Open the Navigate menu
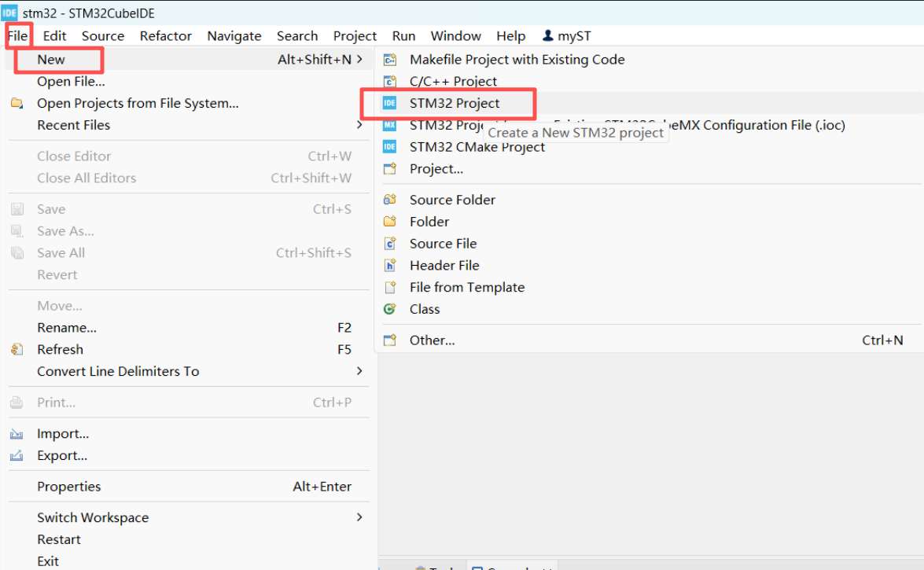The height and width of the screenshot is (570, 924). click(x=234, y=36)
